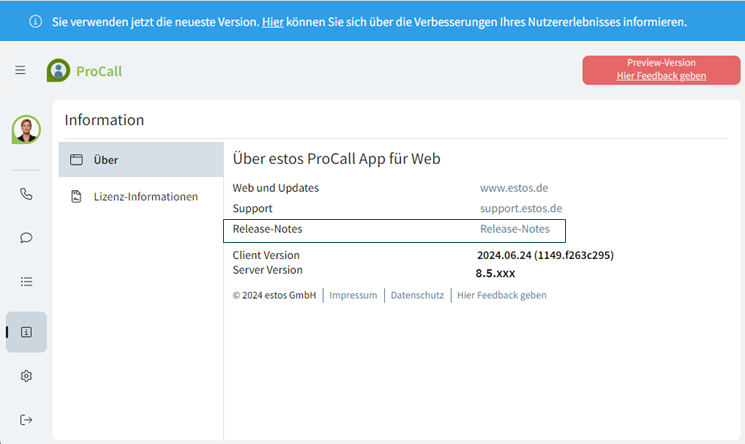Screen dimensions: 745x444
Task: Click the info icon in the blue banner
Action: [x=36, y=21]
